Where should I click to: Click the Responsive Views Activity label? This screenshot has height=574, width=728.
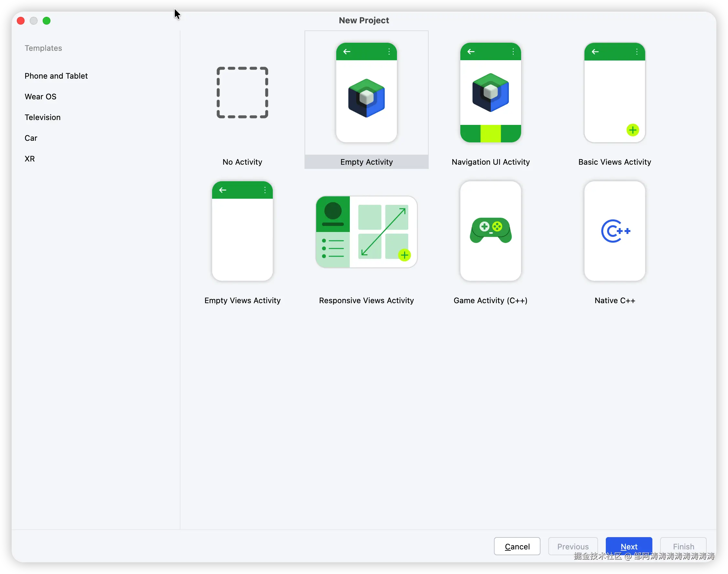[x=366, y=301]
